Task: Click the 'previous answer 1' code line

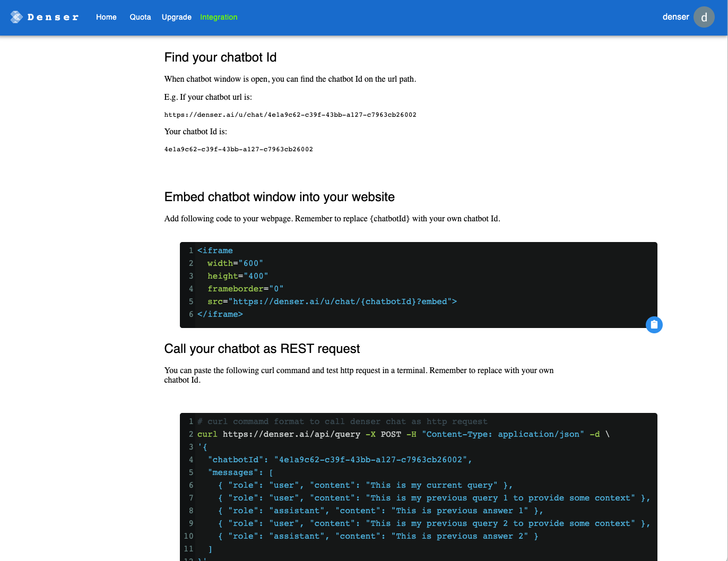Action: (x=380, y=511)
